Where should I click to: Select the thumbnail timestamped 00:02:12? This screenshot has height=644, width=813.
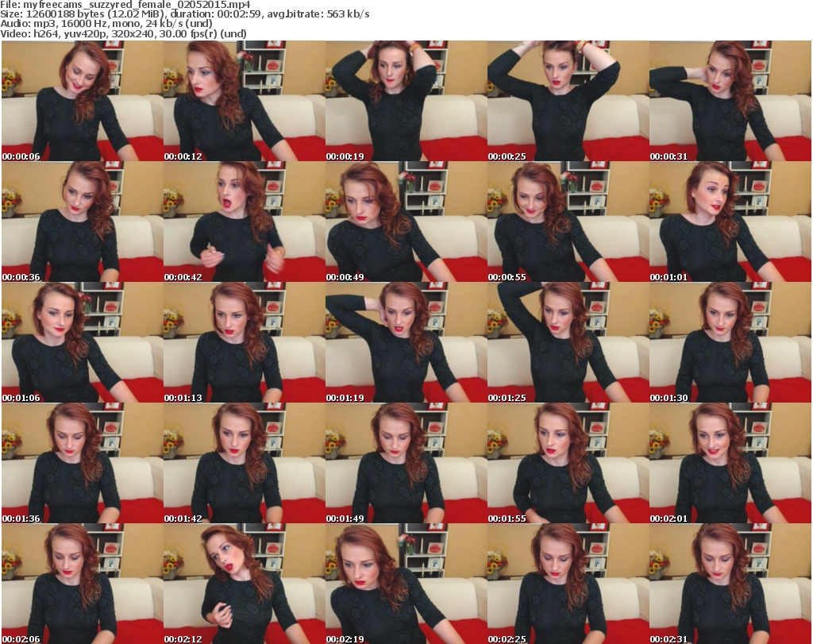click(245, 584)
